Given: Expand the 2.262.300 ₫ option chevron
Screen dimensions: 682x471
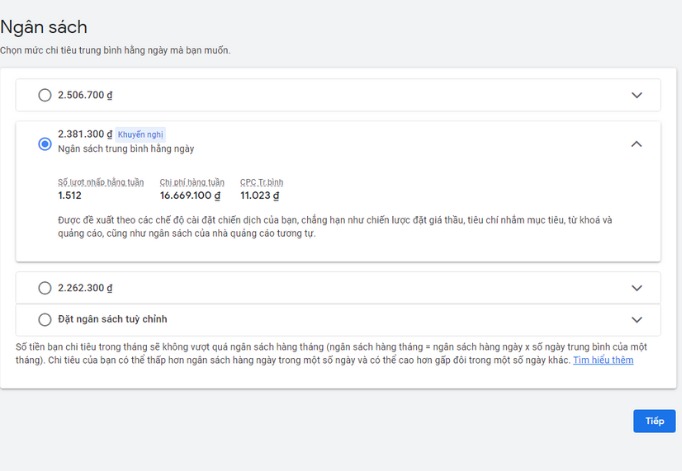Looking at the screenshot, I should pyautogui.click(x=637, y=288).
